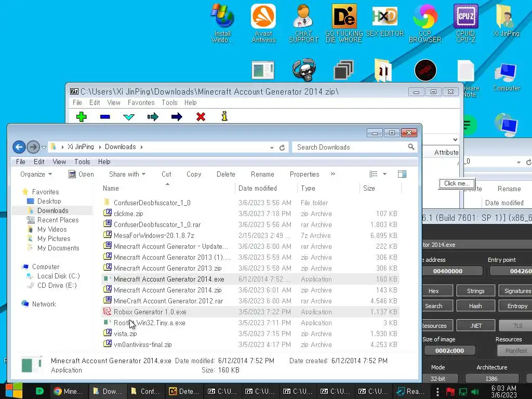This screenshot has height=399, width=532.
Task: Click the Explorer forward navigation arrow
Action: (x=33, y=147)
